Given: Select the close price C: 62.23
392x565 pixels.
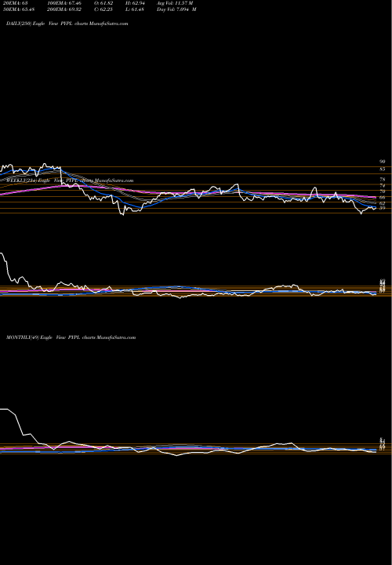Looking at the screenshot, I should tap(103, 9).
